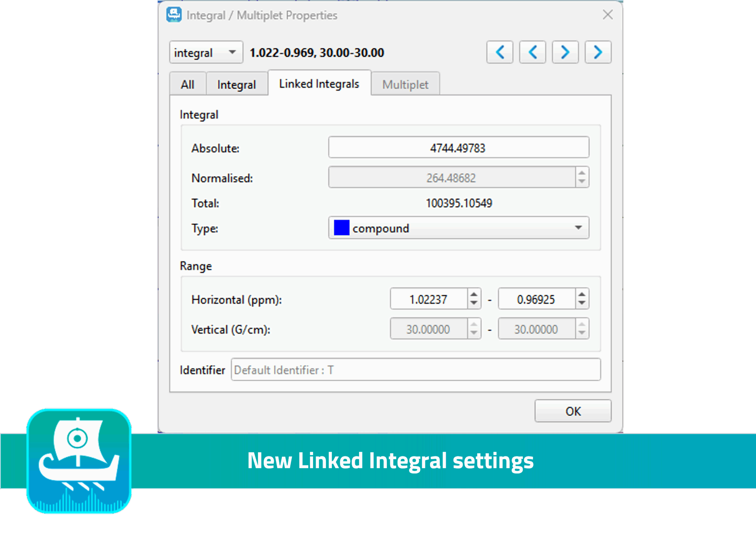Viewport: 756px width, 538px height.
Task: Click the second left-arrow previous button
Action: (x=532, y=52)
